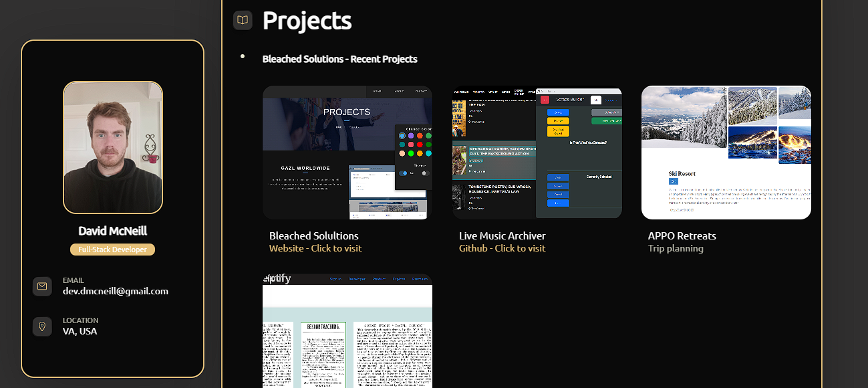Viewport: 868px width, 388px height.
Task: Open the APPO Retreats project thumbnail
Action: click(726, 152)
